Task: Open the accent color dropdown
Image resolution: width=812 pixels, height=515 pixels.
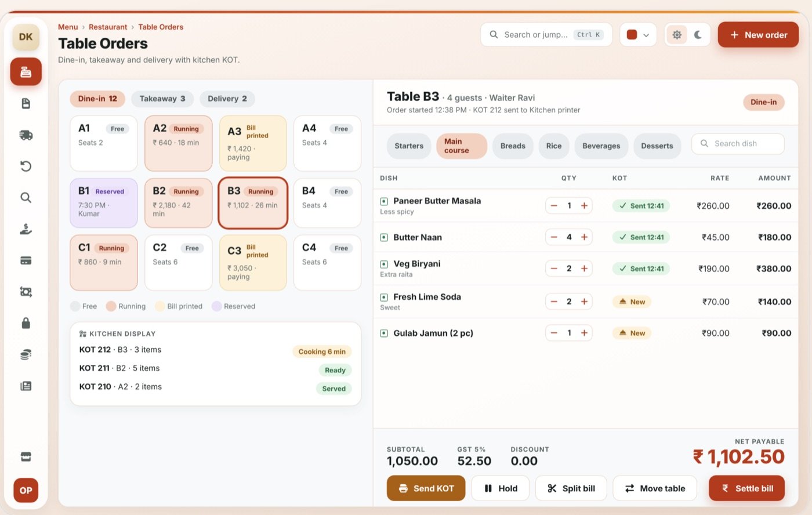Action: [x=638, y=35]
